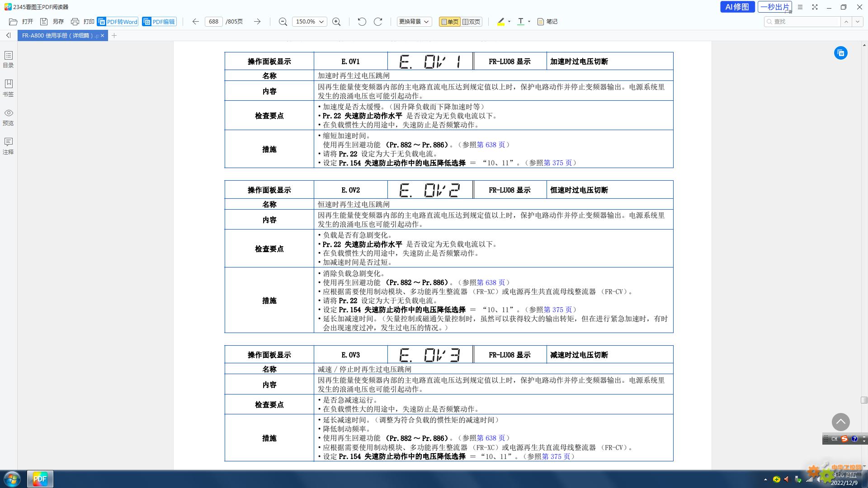Click the PDF转Word convert button
The height and width of the screenshot is (488, 868).
tap(118, 22)
